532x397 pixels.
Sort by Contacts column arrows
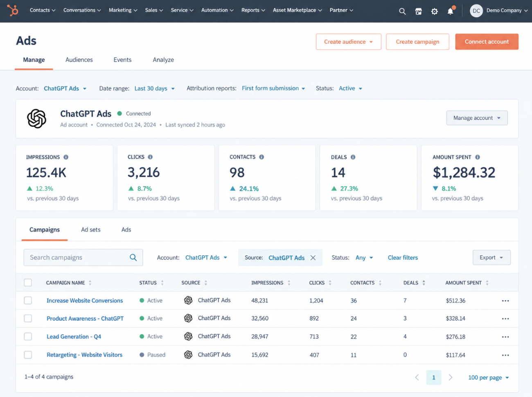pos(380,283)
